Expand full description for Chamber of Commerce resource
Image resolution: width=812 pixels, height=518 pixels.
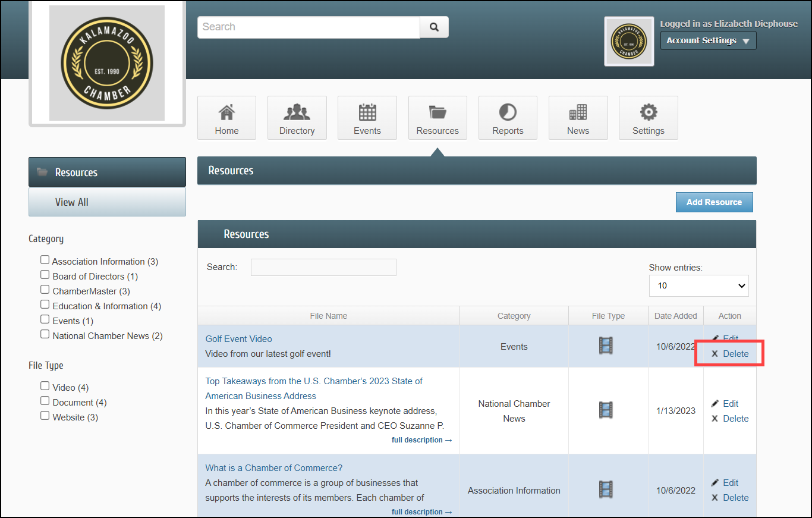[421, 512]
